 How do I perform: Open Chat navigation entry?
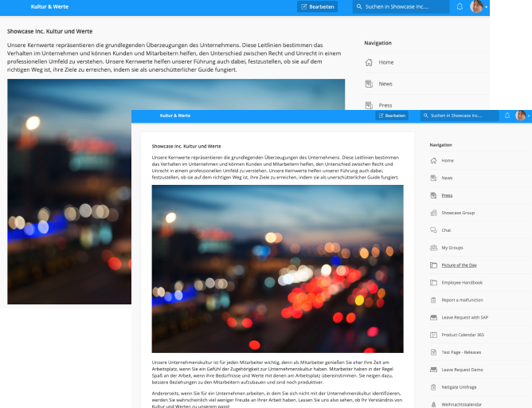[x=446, y=230]
